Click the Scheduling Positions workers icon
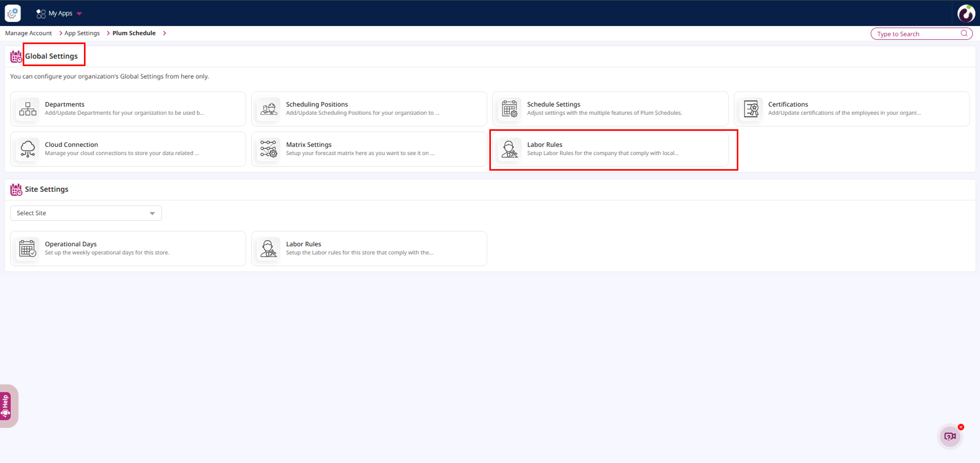 click(x=269, y=109)
